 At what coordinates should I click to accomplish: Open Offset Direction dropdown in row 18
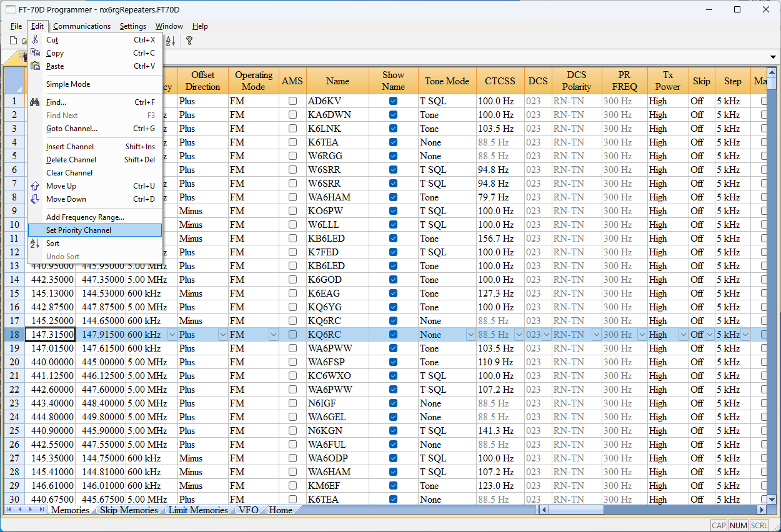[x=223, y=335]
